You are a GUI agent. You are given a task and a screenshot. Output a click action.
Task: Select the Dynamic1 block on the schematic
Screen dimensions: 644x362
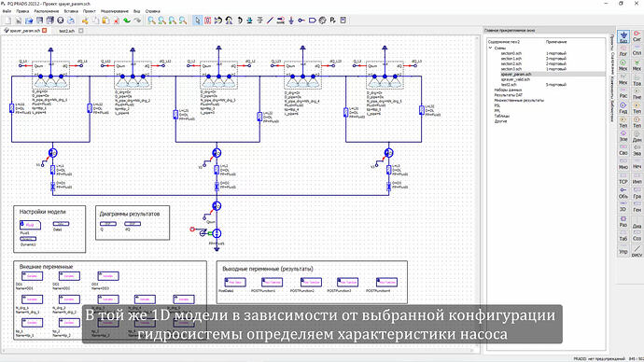click(28, 239)
